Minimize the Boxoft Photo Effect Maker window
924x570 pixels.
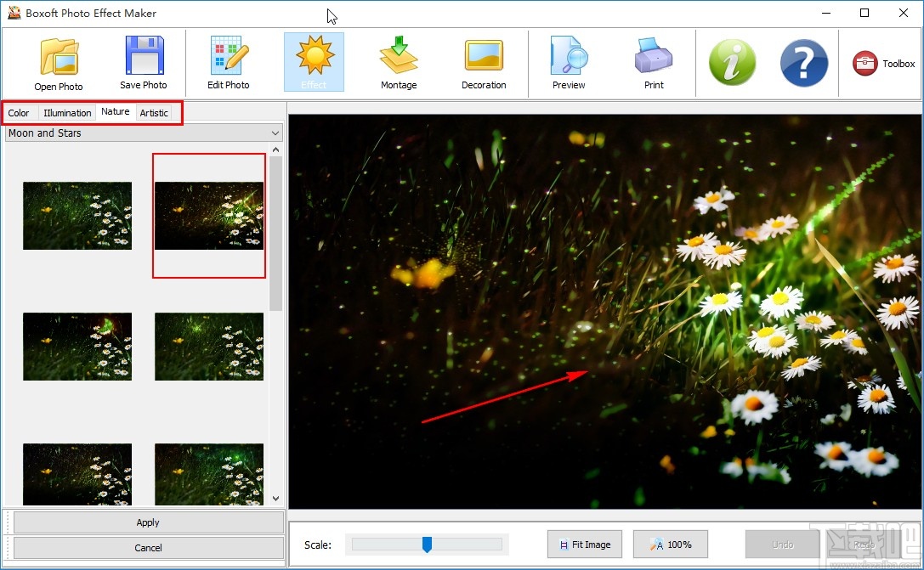(826, 13)
